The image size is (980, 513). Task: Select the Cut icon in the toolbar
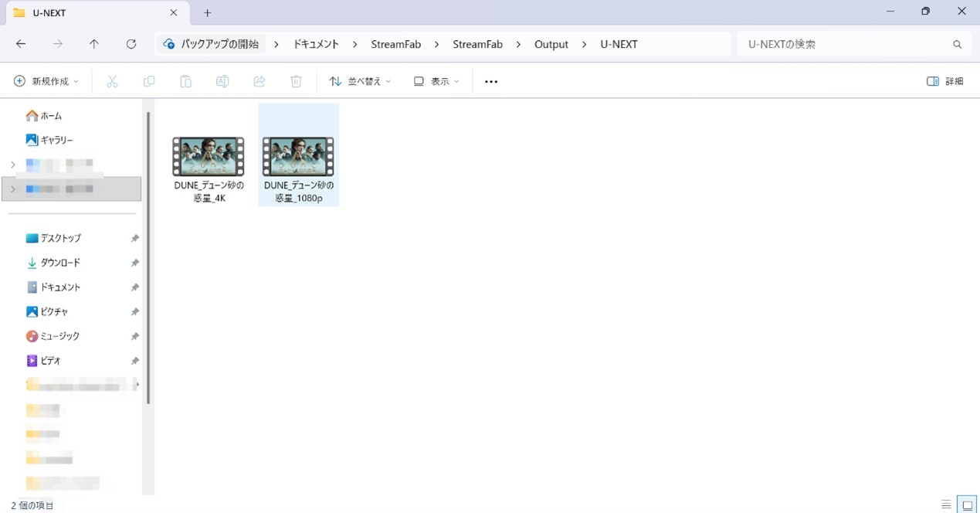point(112,80)
